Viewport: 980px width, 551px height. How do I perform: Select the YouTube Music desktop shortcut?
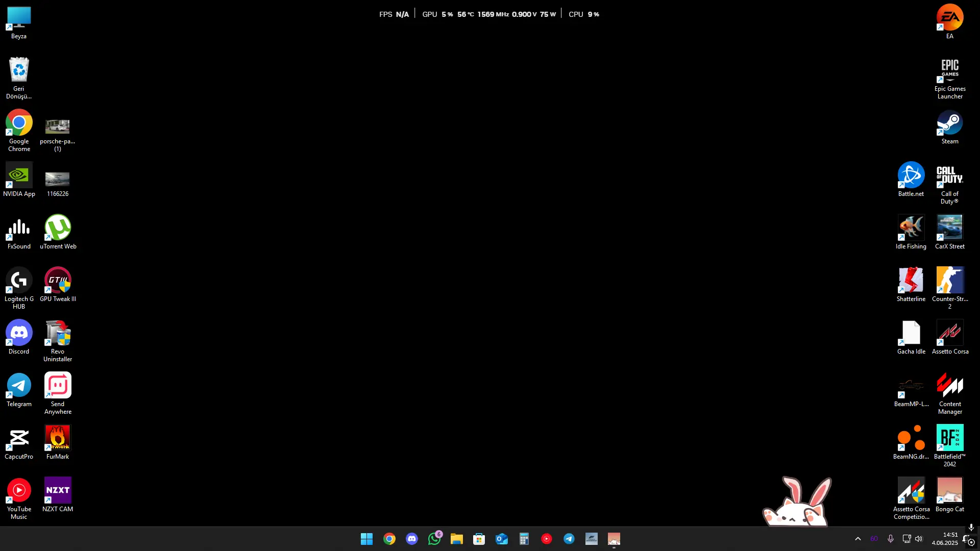(x=19, y=499)
